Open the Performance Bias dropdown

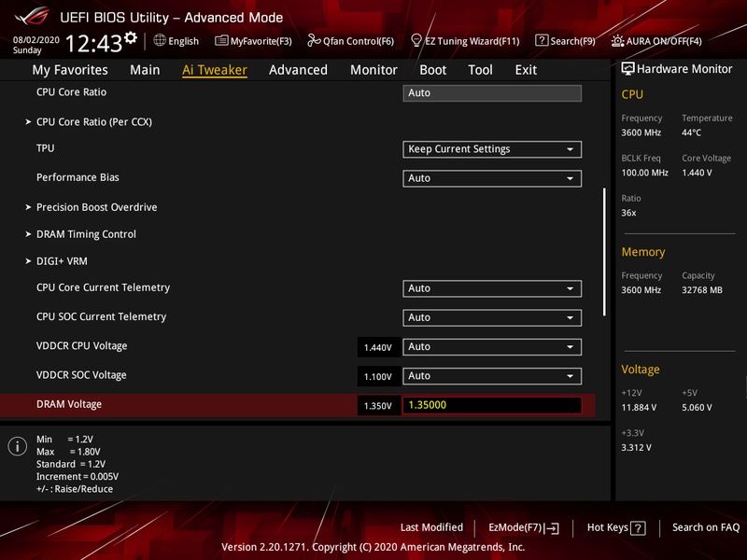[492, 178]
